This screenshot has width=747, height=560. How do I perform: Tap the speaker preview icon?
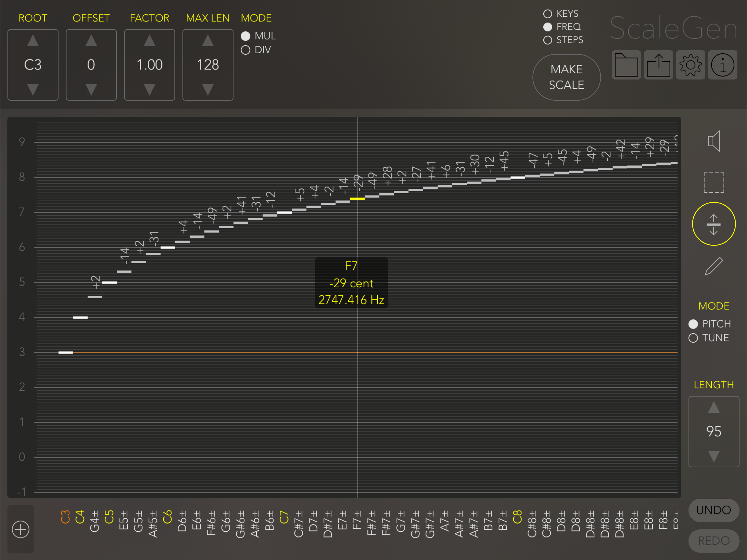(x=714, y=141)
